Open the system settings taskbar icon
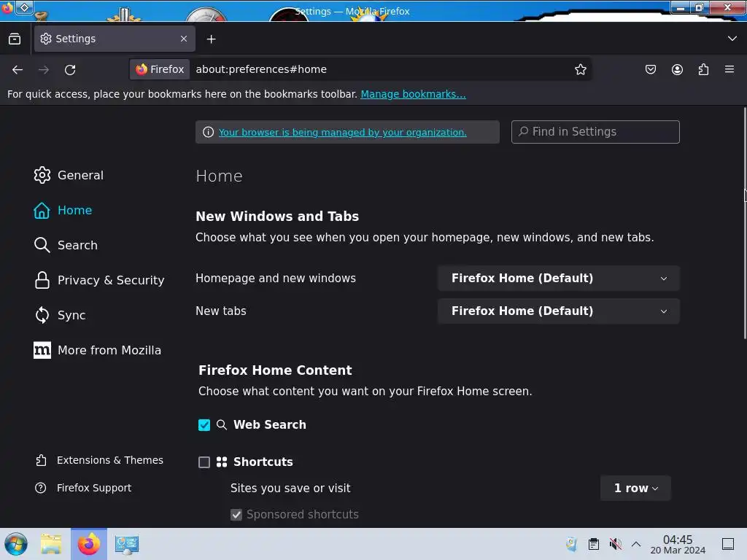This screenshot has width=747, height=560. pos(127,544)
